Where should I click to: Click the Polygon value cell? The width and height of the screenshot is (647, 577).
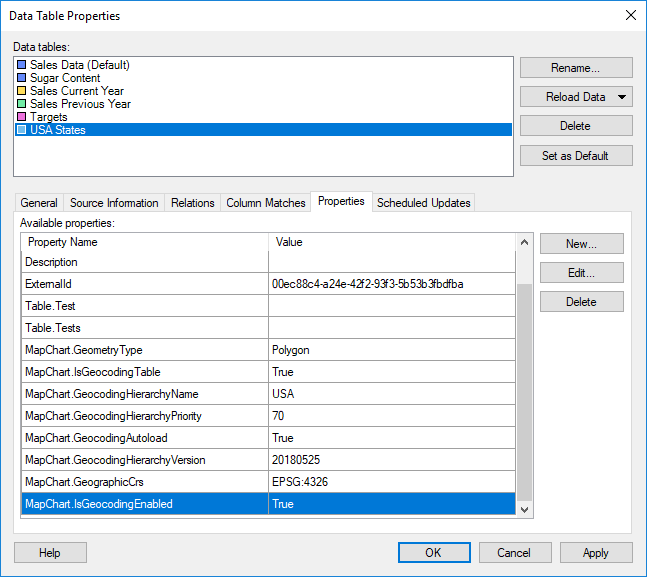click(x=392, y=350)
